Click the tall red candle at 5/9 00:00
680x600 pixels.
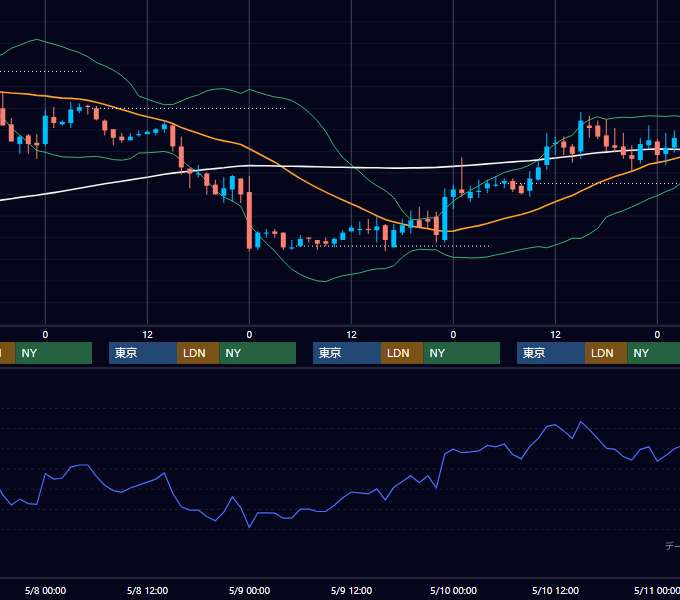(x=249, y=220)
